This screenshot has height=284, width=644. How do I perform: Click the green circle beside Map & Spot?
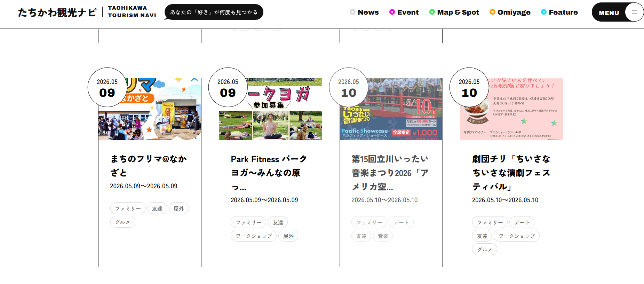point(432,12)
